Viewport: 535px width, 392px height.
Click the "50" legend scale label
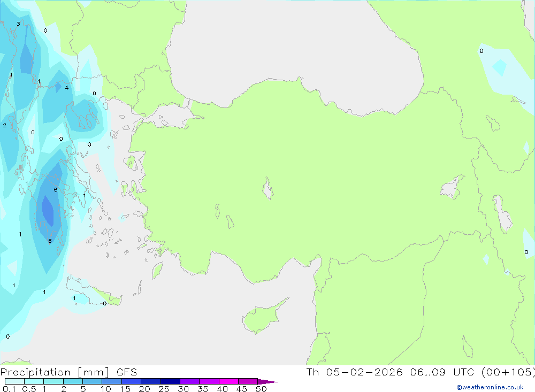point(261,389)
